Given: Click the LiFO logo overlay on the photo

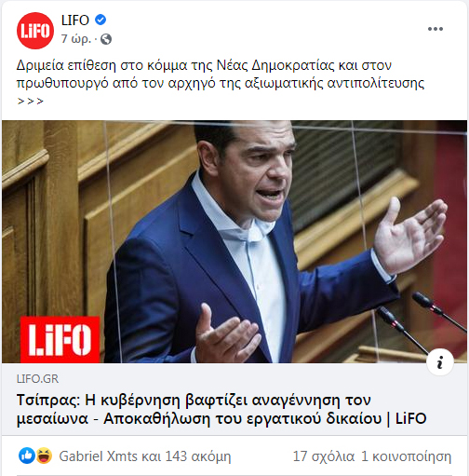Looking at the screenshot, I should [x=60, y=339].
